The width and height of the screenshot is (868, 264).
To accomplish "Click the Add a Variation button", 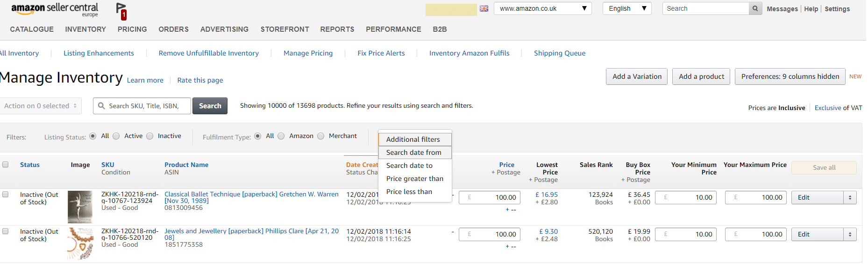I will click(x=637, y=76).
